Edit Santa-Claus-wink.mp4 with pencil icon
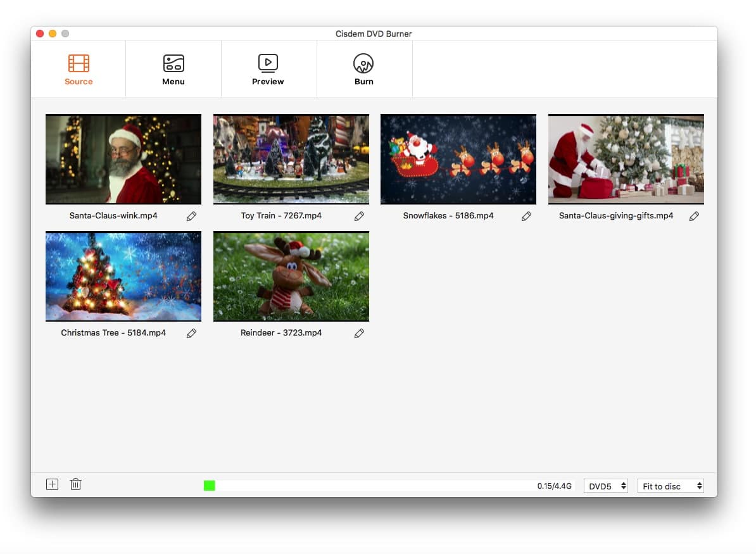Viewport: 756px width, 554px height. point(192,216)
